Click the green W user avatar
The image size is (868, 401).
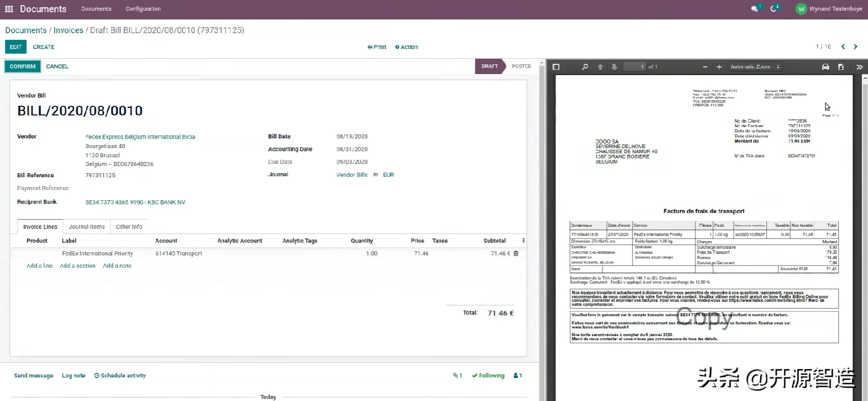(x=801, y=9)
